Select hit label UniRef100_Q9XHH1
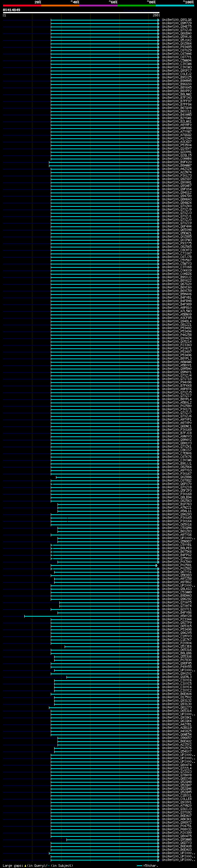Screen dimensions: 197x868 (177, 182)
